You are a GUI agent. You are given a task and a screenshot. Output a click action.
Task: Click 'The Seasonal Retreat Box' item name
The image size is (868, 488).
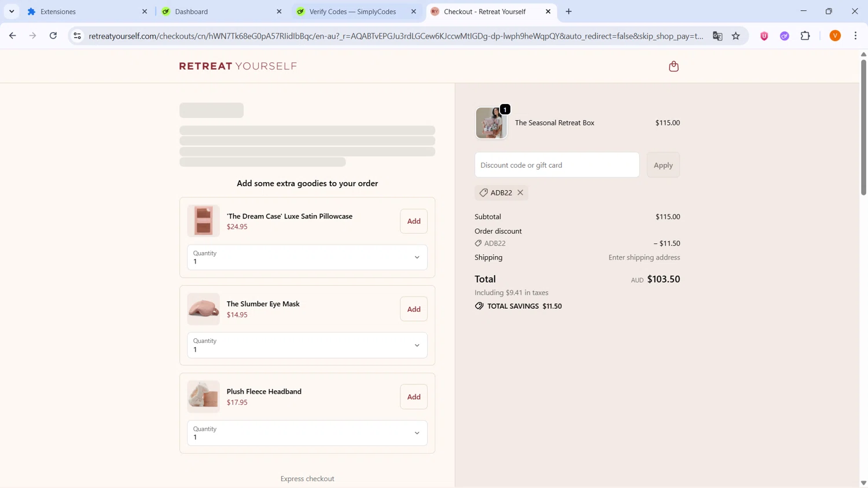554,123
